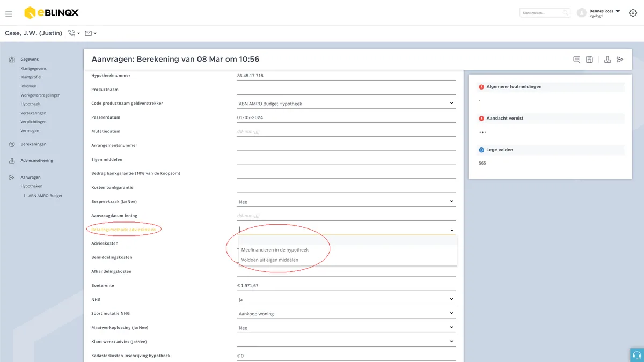Click the Hypotheeknummer input field
Screen dimensions: 644x362
pos(346,76)
